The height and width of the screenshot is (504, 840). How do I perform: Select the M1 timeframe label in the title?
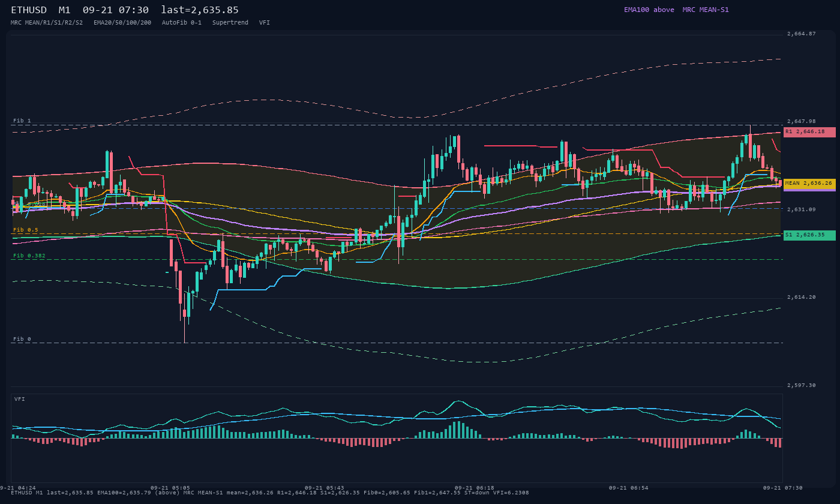65,10
